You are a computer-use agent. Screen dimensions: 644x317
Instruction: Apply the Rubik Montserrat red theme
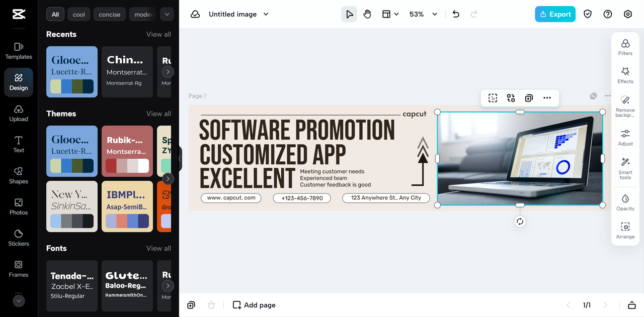[x=127, y=151]
